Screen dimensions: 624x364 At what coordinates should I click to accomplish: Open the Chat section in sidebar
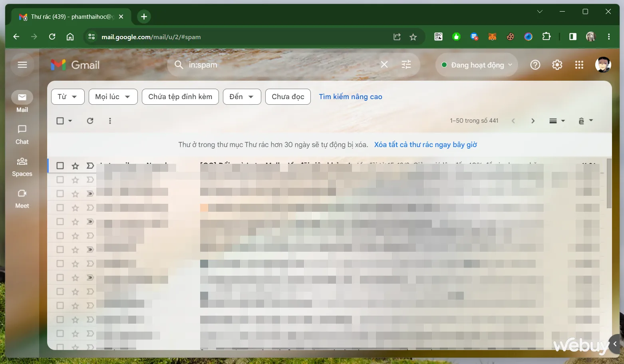coord(22,134)
